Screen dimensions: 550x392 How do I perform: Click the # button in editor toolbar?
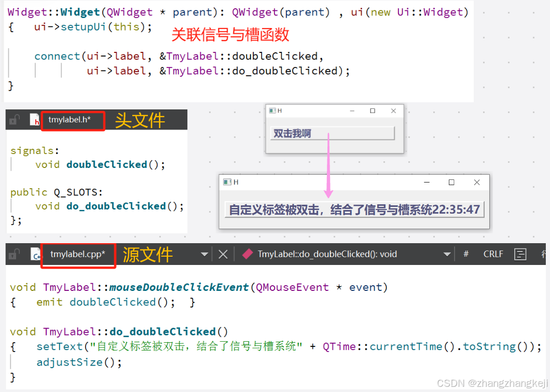click(466, 254)
